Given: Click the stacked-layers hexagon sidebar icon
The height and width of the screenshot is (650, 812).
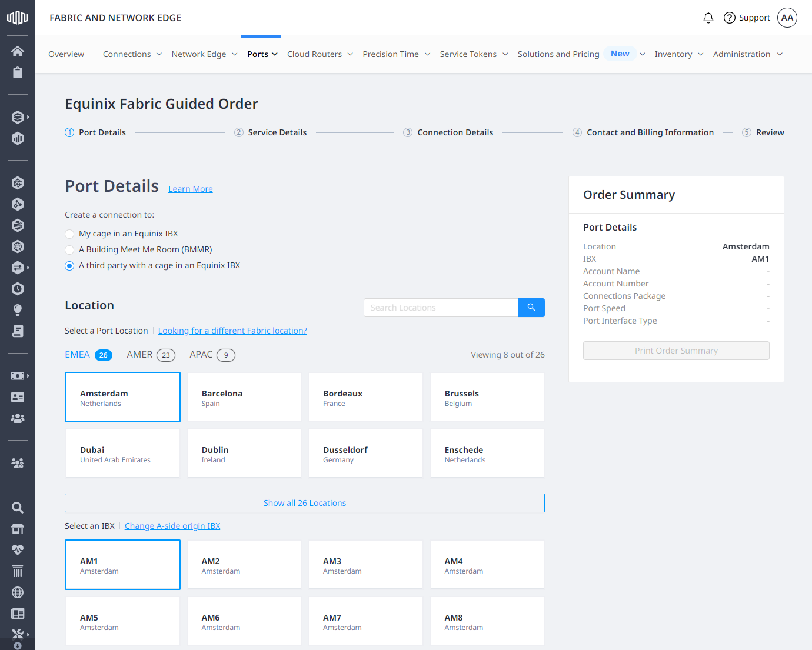Looking at the screenshot, I should 18,117.
